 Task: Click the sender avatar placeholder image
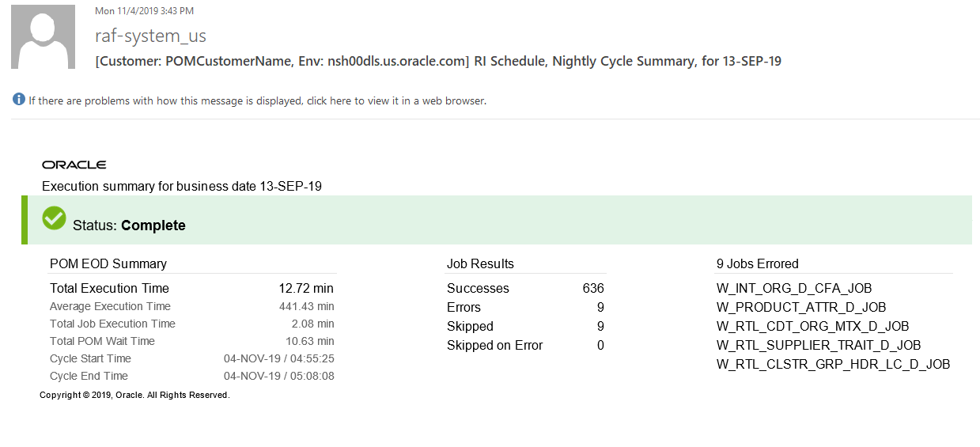pyautogui.click(x=43, y=37)
